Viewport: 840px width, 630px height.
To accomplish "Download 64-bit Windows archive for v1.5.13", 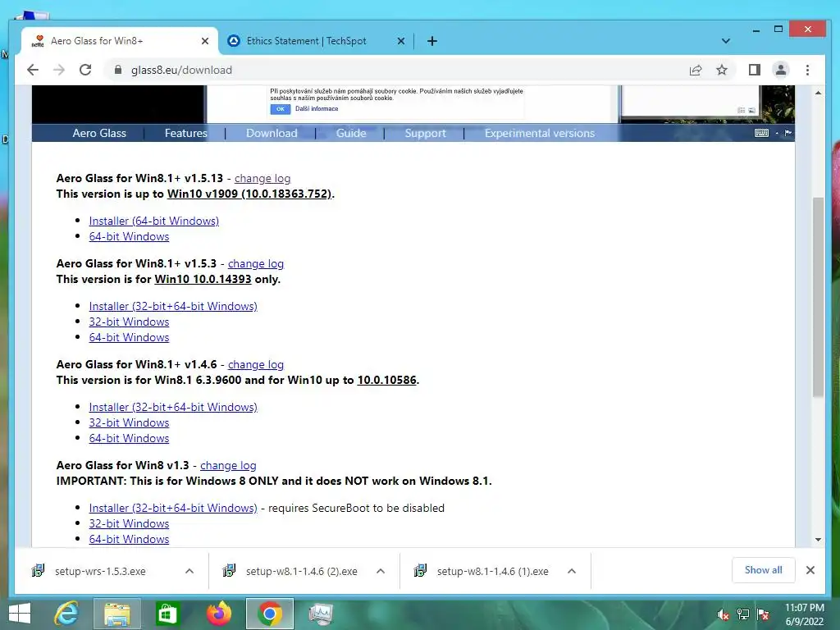I will (129, 237).
